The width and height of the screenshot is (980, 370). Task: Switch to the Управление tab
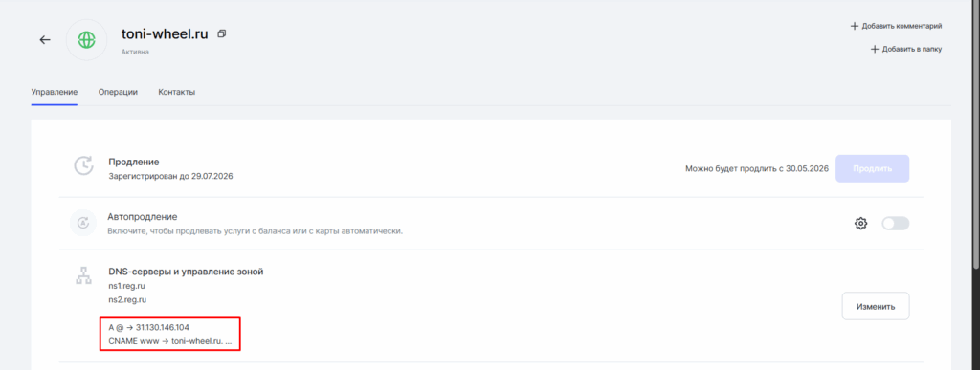click(55, 92)
